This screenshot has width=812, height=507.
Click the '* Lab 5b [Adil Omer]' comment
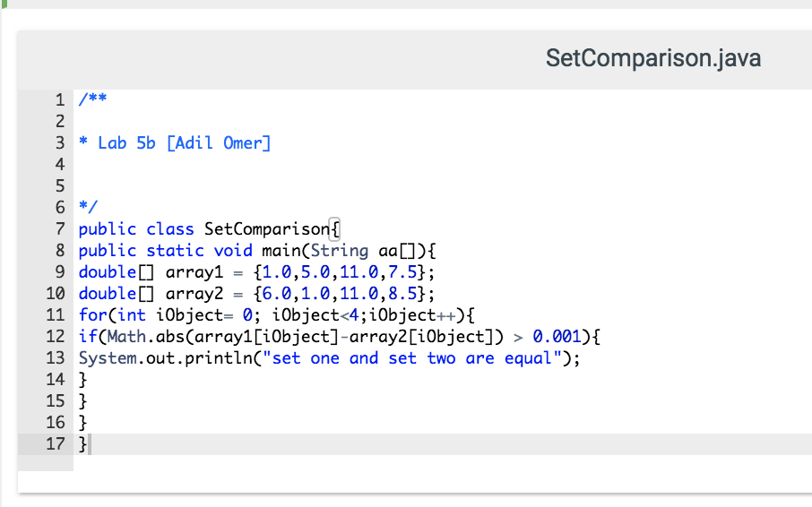click(175, 142)
